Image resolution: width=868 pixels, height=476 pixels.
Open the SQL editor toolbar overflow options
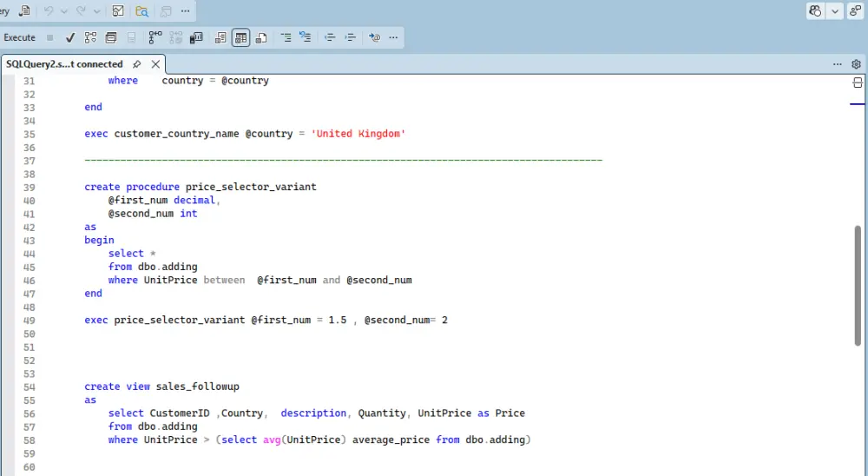pyautogui.click(x=393, y=37)
